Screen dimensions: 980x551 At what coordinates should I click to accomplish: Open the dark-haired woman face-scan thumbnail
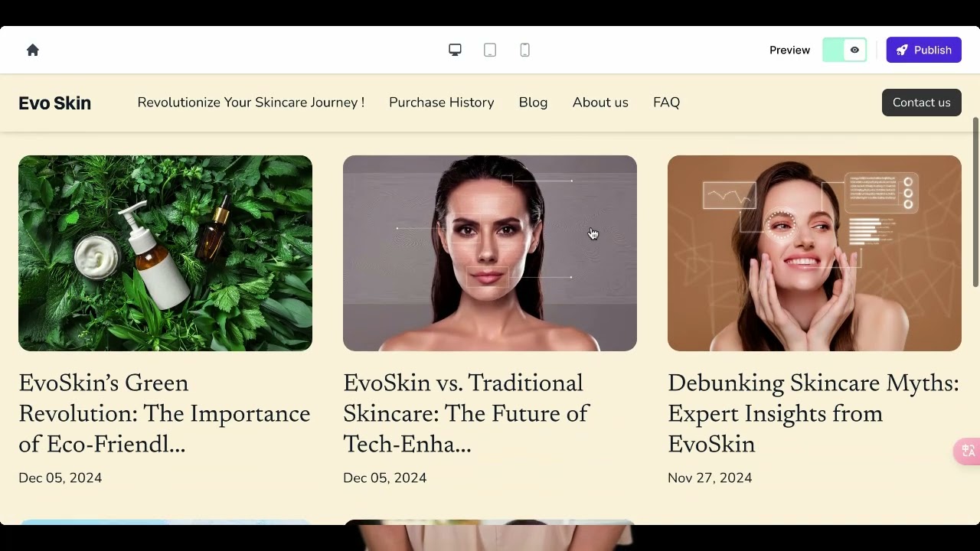pyautogui.click(x=490, y=253)
